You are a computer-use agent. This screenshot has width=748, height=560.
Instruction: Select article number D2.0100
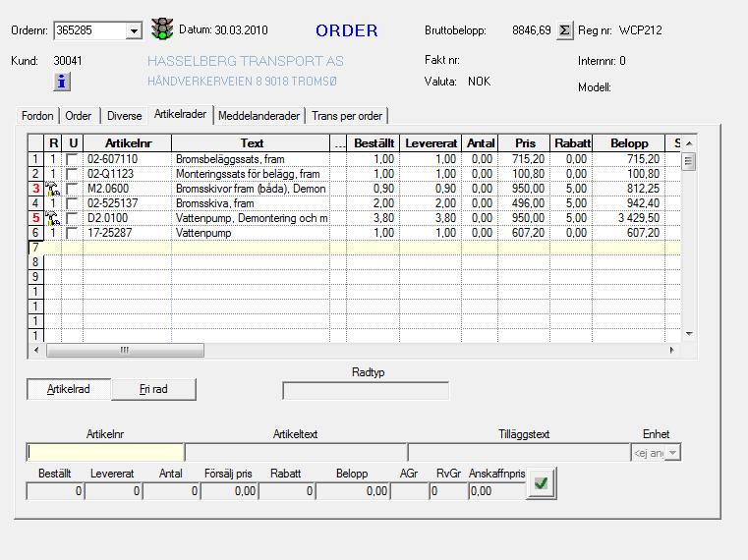point(128,218)
